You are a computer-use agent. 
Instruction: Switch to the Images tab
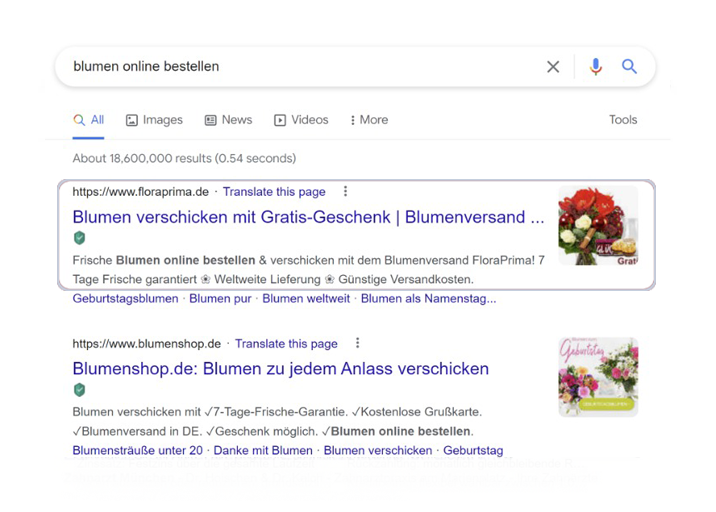154,120
